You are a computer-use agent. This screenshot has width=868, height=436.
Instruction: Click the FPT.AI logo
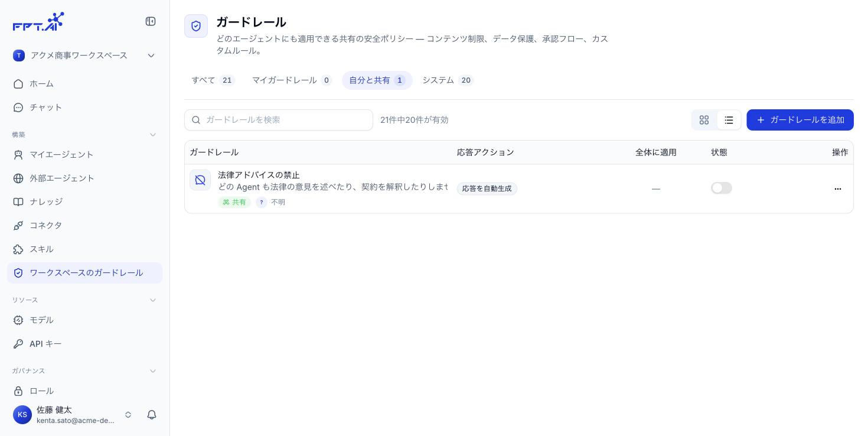38,21
